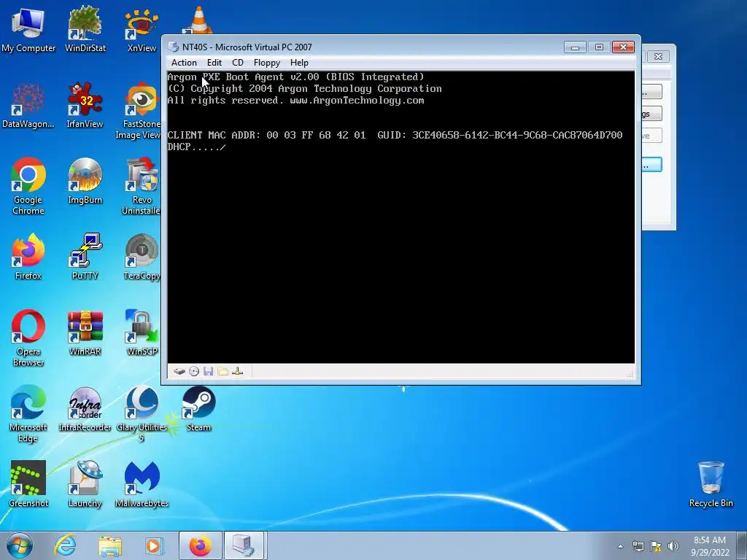Select the Opera Browser desktop shortcut
This screenshot has width=747, height=560.
coord(28,338)
